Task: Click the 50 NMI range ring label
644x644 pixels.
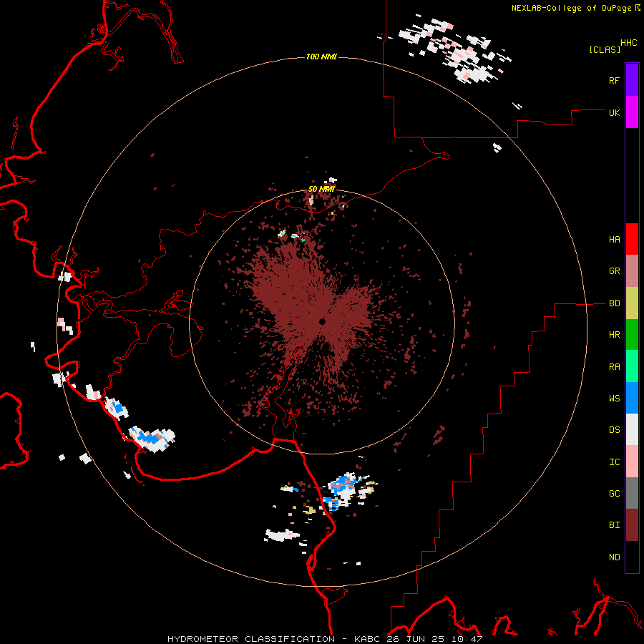Action: (321, 189)
